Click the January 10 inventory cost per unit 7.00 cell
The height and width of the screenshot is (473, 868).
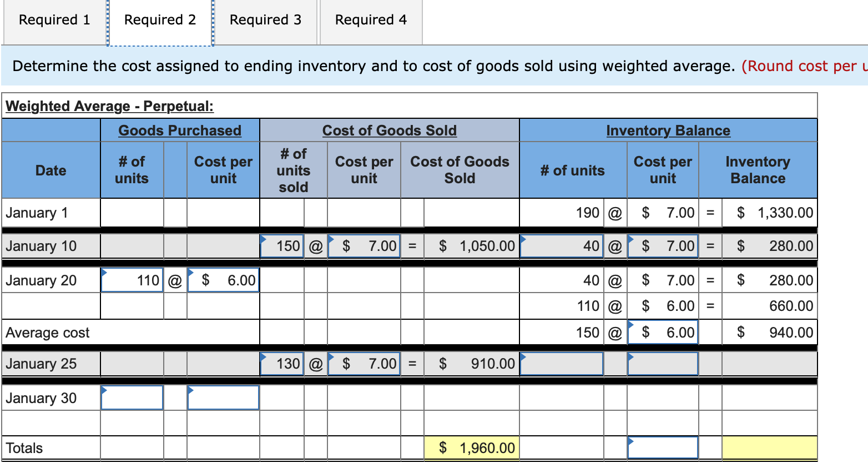[x=663, y=245]
